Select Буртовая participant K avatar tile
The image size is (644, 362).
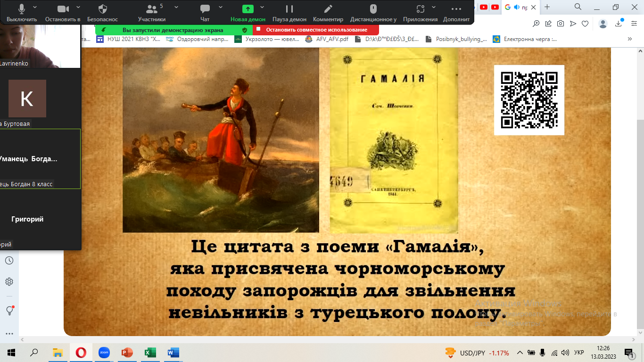click(x=27, y=99)
